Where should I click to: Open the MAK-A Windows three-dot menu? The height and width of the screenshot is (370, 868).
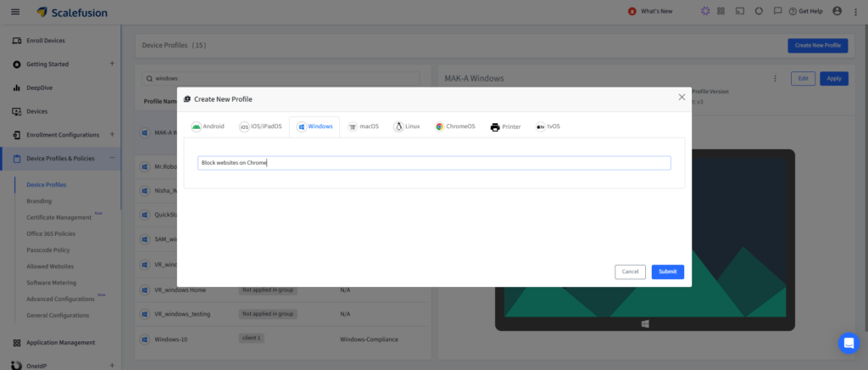[775, 79]
